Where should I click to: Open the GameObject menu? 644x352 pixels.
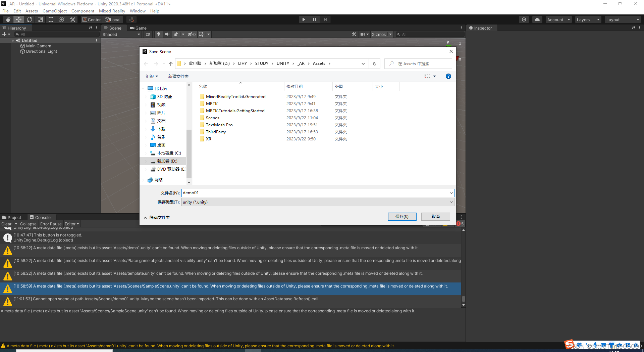(x=55, y=11)
